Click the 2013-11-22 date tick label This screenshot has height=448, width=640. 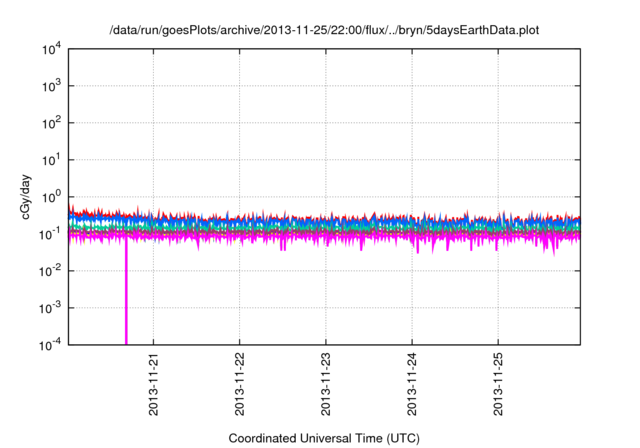pyautogui.click(x=240, y=384)
